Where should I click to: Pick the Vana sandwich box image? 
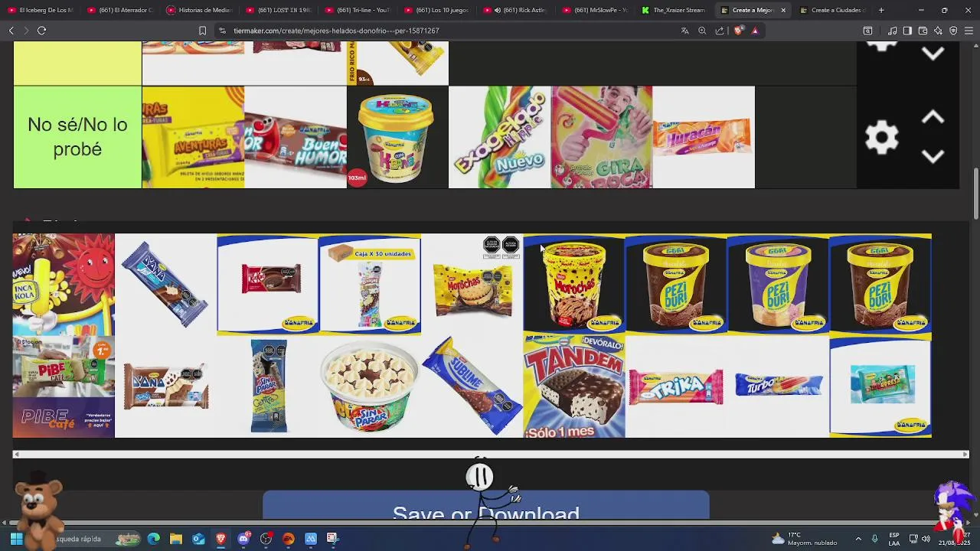click(165, 386)
